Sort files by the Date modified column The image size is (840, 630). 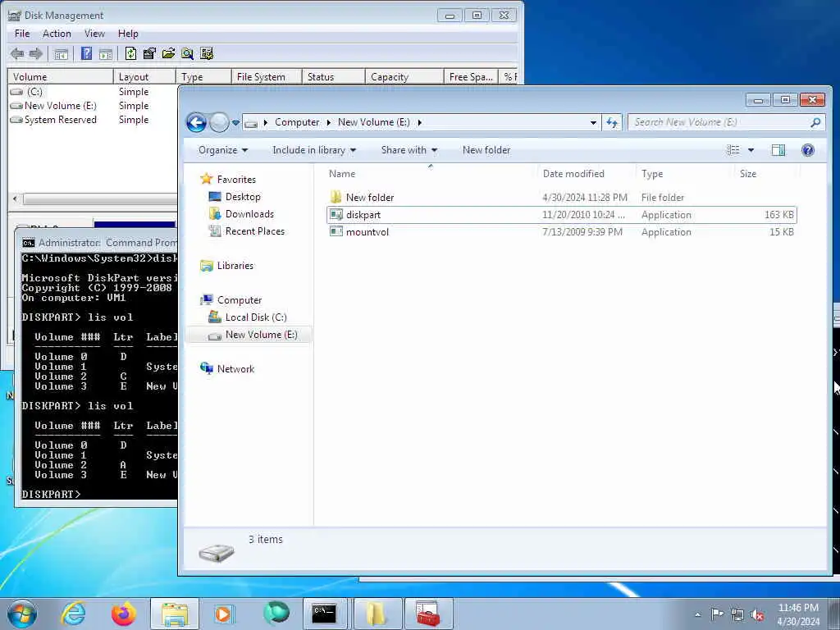[x=587, y=174]
